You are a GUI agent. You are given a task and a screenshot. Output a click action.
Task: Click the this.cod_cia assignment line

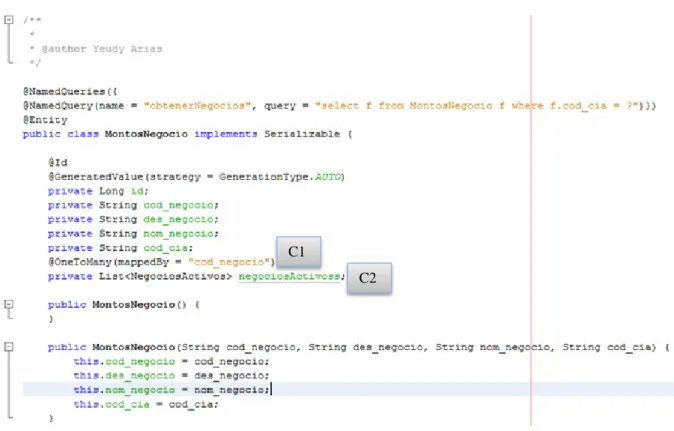pos(146,404)
